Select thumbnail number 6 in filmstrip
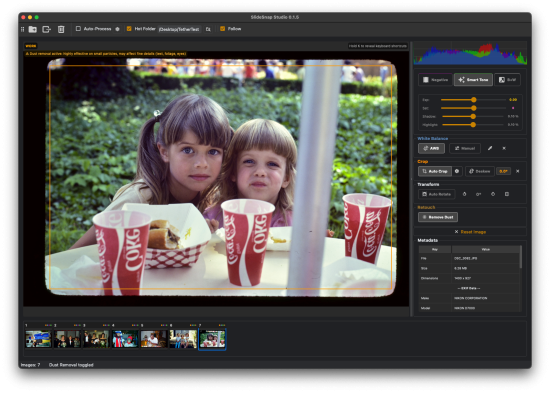The image size is (550, 393). 183,339
